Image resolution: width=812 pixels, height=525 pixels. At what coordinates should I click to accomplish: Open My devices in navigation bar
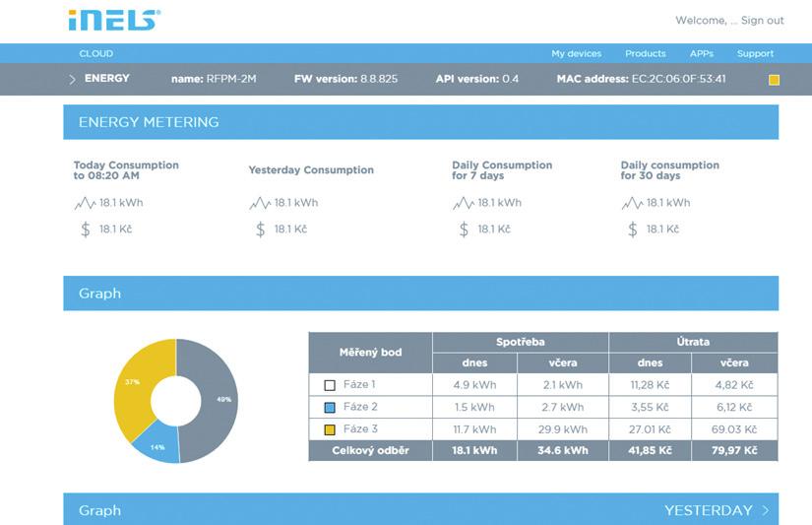pos(577,53)
